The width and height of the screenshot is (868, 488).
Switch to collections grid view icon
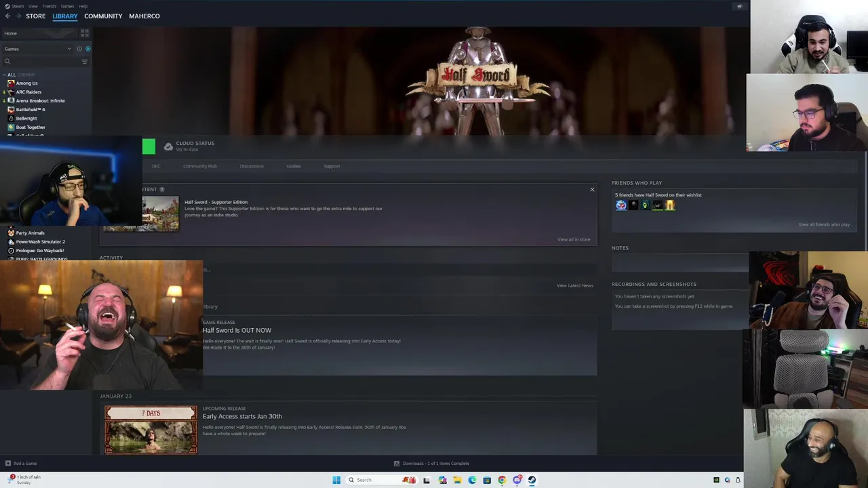coord(85,33)
